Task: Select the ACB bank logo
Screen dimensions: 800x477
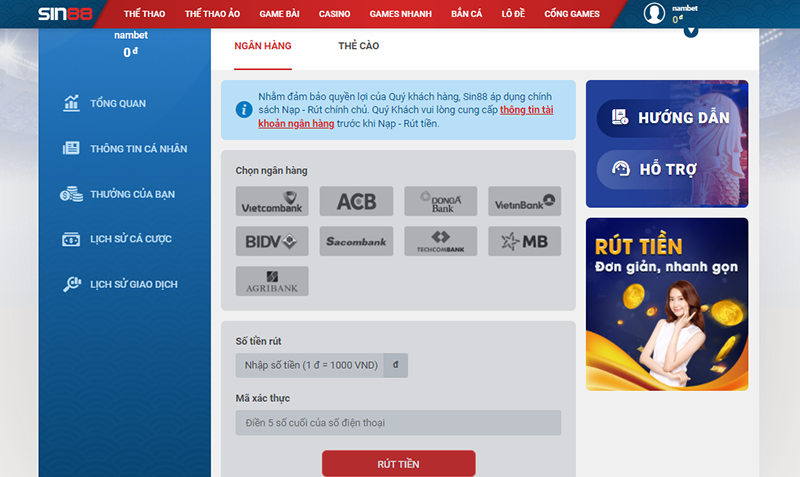Action: tap(356, 201)
